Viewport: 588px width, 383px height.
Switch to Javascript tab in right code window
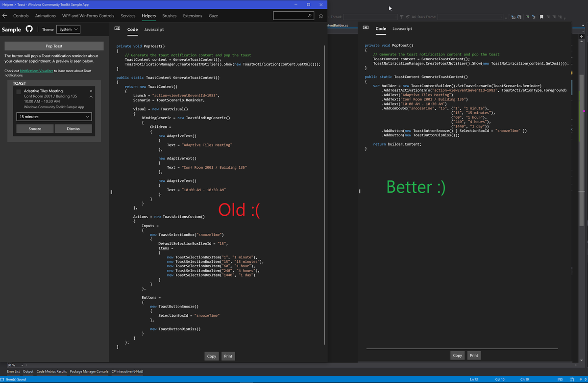[x=402, y=29]
